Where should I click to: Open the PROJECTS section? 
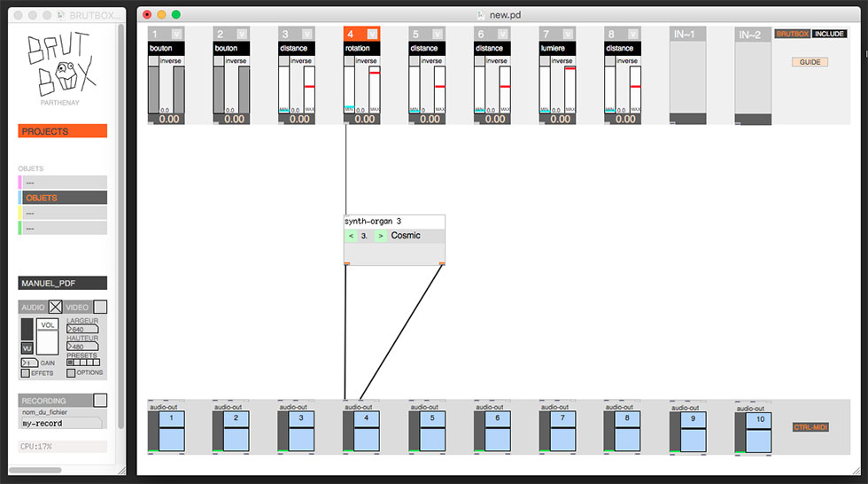tap(63, 131)
